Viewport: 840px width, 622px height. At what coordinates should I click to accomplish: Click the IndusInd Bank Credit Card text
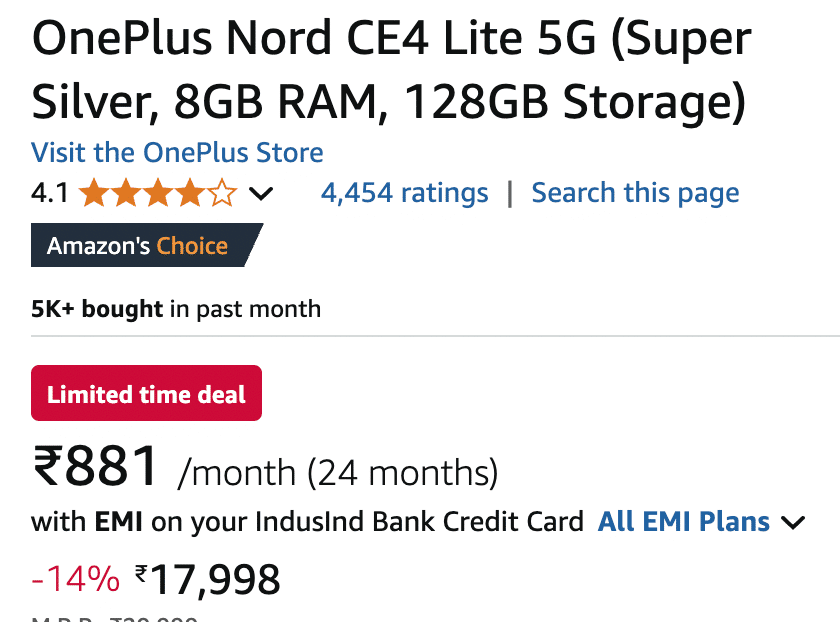pyautogui.click(x=420, y=521)
